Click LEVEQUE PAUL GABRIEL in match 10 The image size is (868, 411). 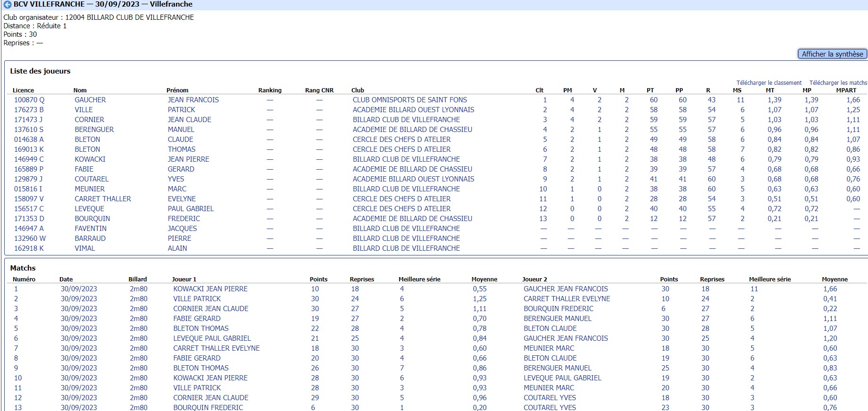coord(562,378)
